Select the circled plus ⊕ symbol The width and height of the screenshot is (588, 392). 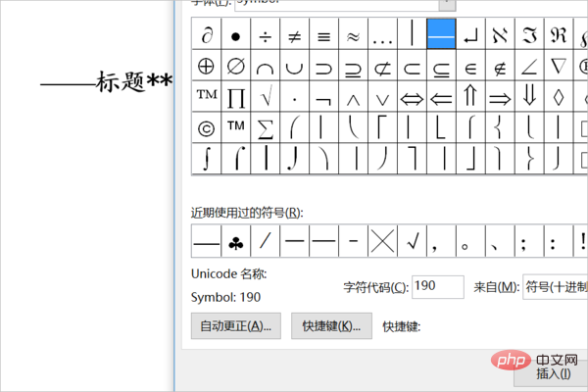click(x=206, y=66)
